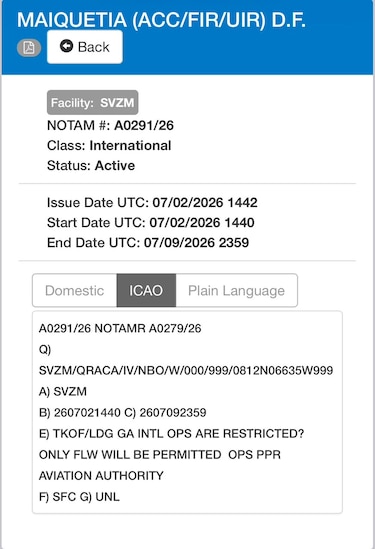
Task: Click the B) 2607021440 validity line
Action: click(123, 412)
